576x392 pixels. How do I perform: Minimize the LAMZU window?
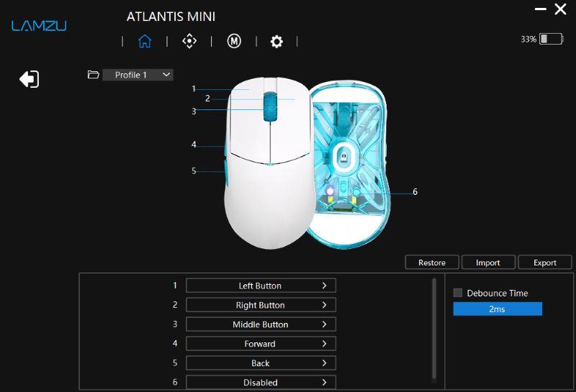[x=541, y=9]
